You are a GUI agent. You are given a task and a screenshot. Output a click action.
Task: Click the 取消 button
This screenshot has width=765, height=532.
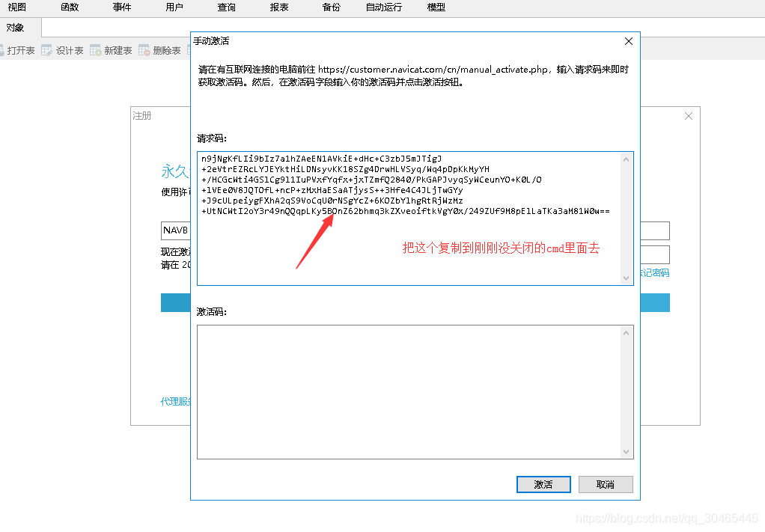point(606,484)
